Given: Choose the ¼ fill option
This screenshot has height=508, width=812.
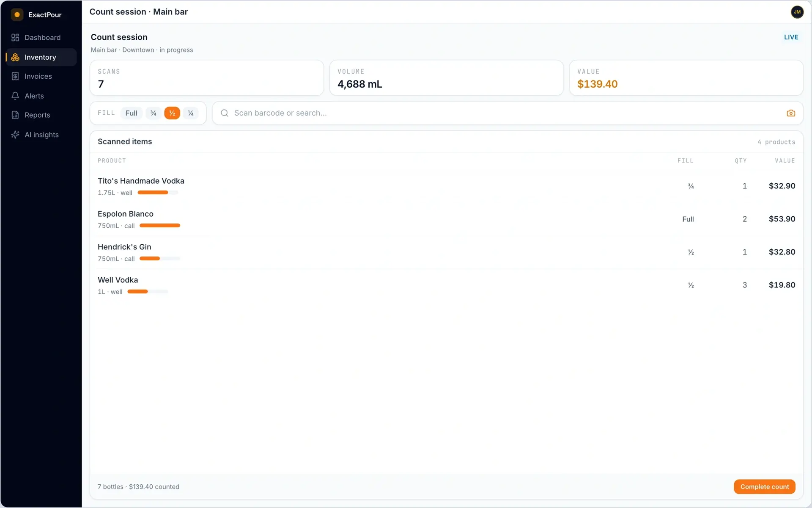Looking at the screenshot, I should (x=191, y=113).
